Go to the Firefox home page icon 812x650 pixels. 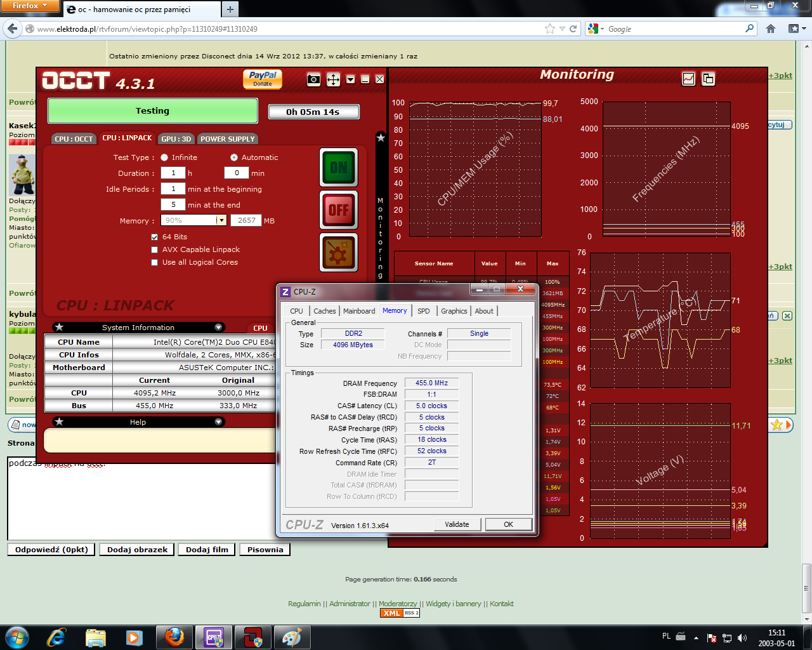coord(771,29)
